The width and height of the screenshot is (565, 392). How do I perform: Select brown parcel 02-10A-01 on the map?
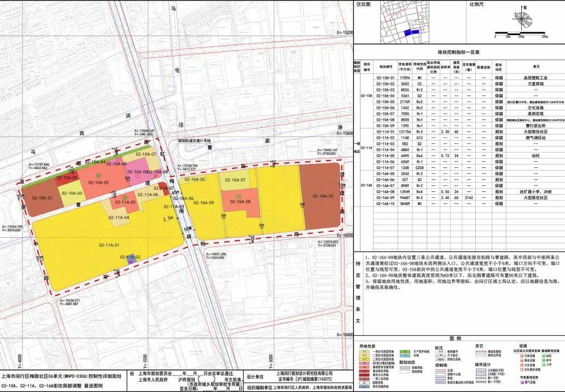point(43,198)
